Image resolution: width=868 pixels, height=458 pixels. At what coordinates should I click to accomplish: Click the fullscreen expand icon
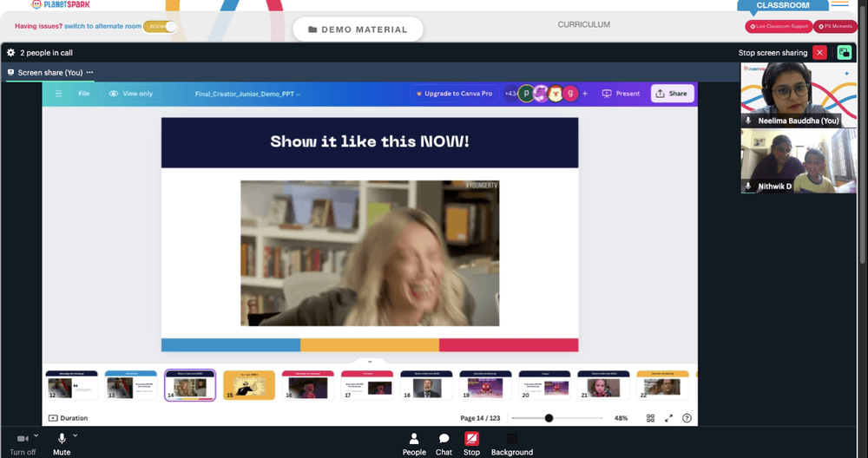click(x=668, y=418)
